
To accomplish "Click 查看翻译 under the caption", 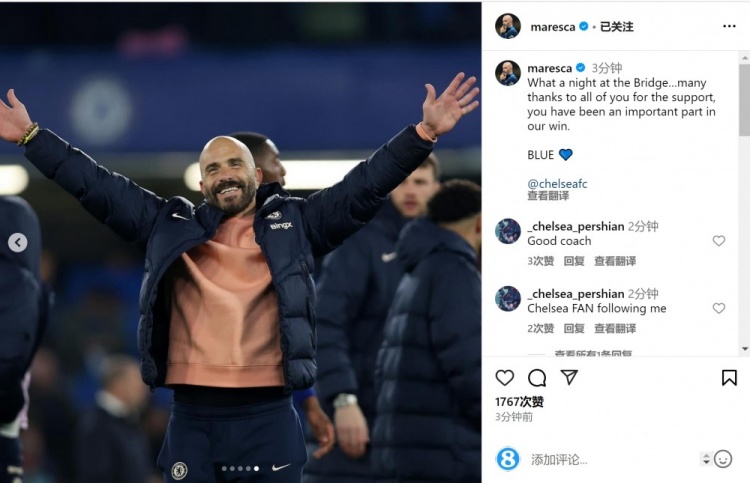I will [548, 196].
